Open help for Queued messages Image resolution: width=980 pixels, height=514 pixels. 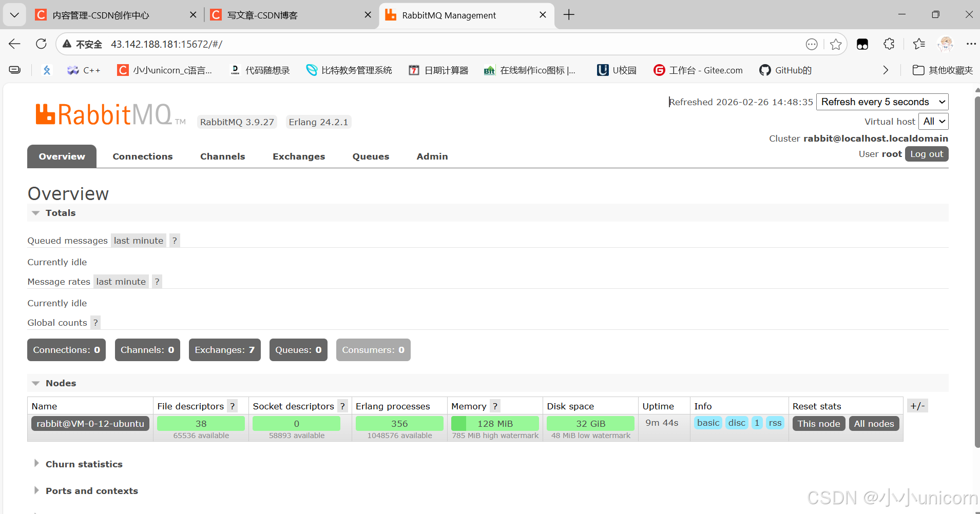175,241
